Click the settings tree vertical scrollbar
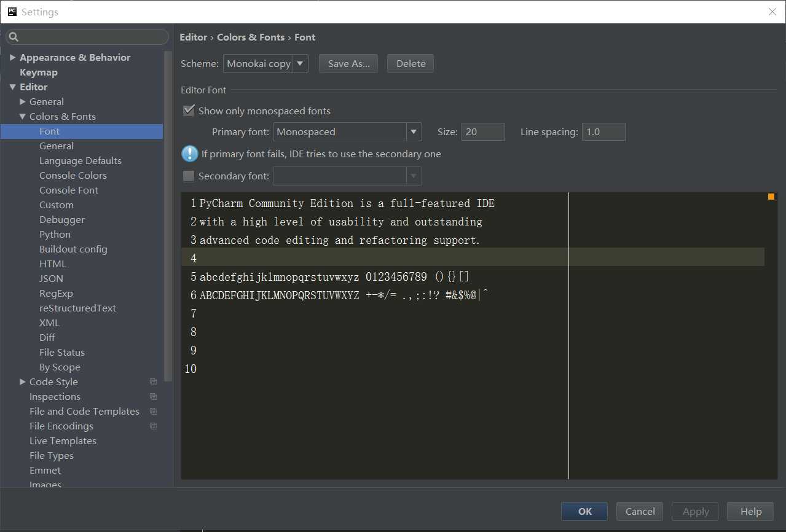The image size is (786, 532). pos(168,215)
